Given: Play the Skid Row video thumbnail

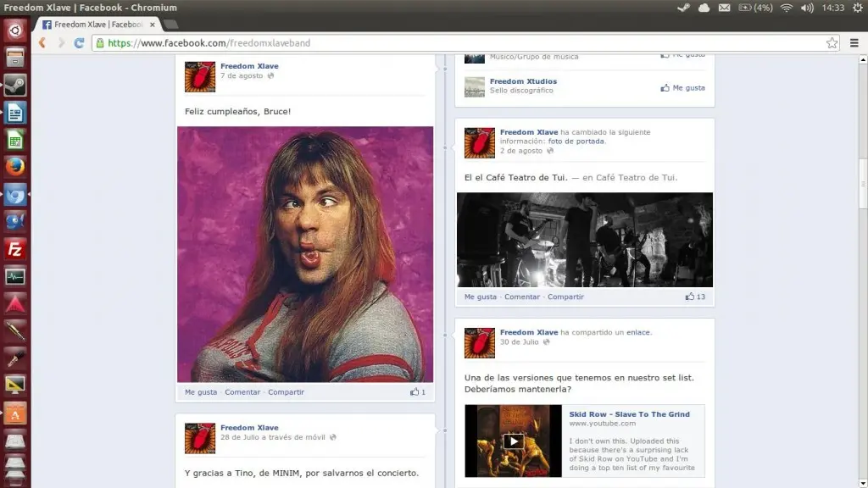Looking at the screenshot, I should 513,441.
